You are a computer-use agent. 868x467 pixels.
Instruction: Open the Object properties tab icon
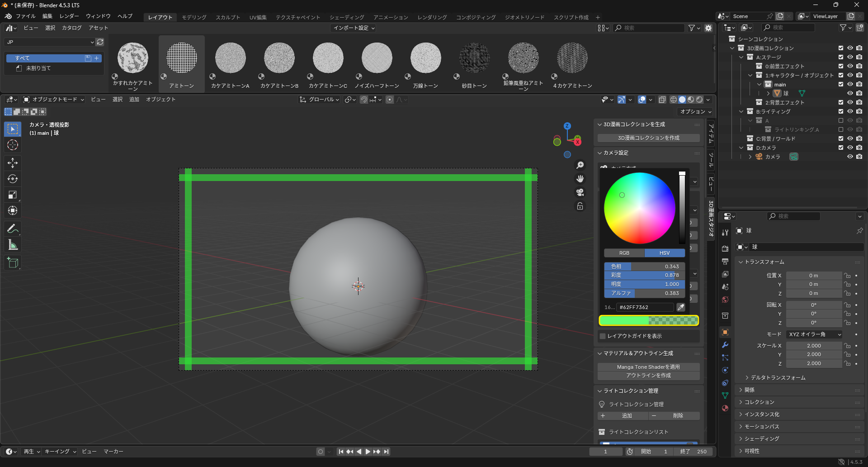(725, 332)
